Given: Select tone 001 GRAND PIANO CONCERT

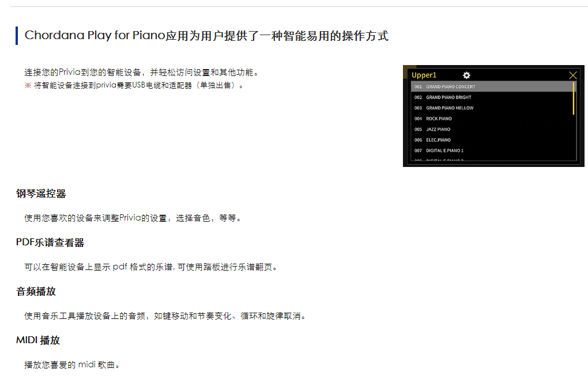Looking at the screenshot, I should (x=492, y=86).
